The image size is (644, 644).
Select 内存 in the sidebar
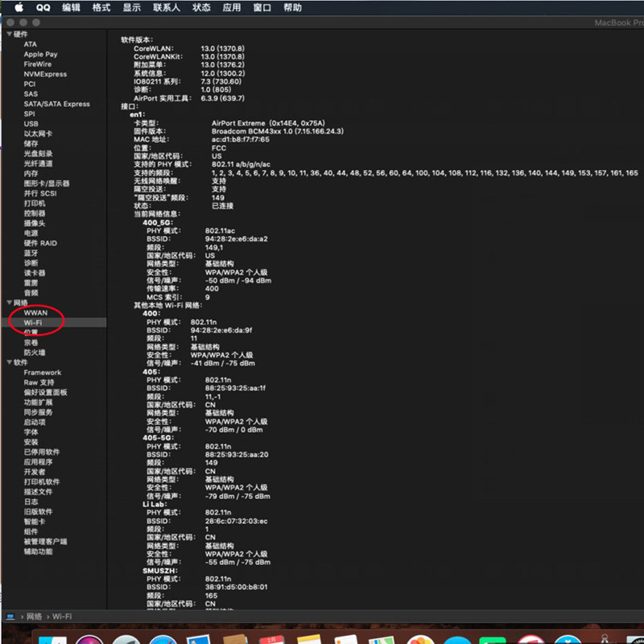coord(31,173)
